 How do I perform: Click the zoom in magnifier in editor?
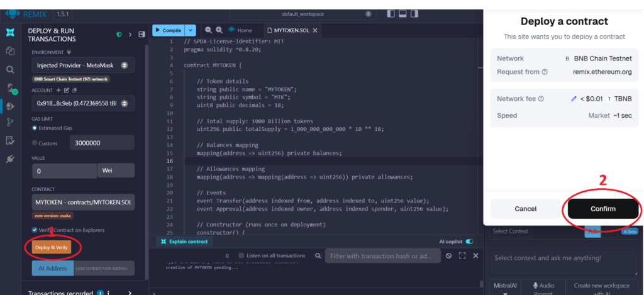pos(219,30)
